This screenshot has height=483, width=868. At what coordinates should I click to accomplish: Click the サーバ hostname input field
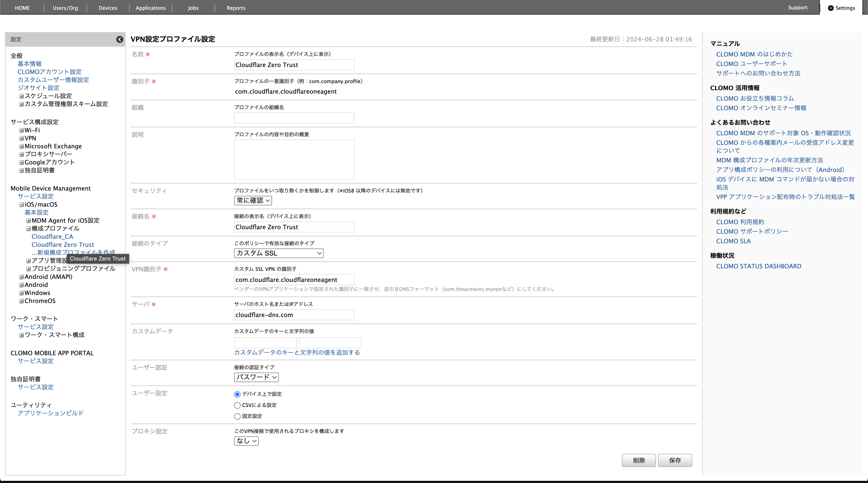point(294,315)
